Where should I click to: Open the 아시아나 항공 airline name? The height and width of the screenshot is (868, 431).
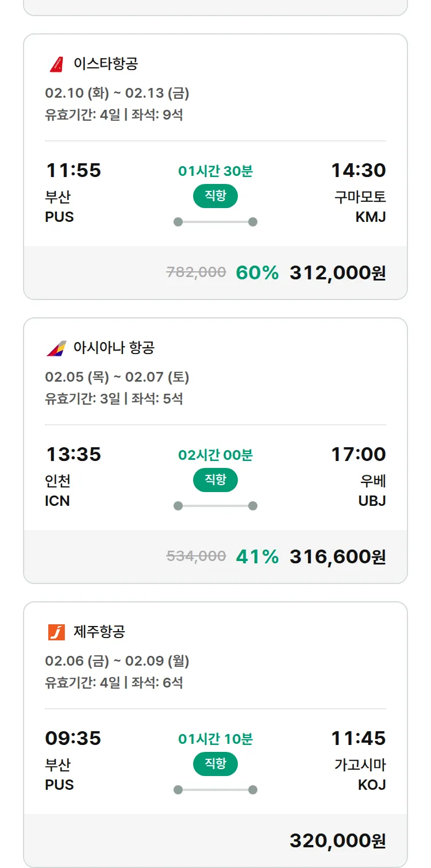tap(114, 348)
